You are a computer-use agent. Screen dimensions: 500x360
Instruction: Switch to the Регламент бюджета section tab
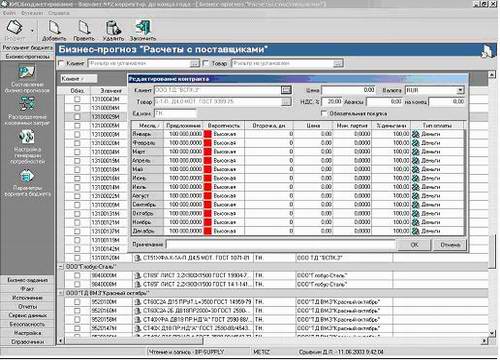tap(28, 48)
